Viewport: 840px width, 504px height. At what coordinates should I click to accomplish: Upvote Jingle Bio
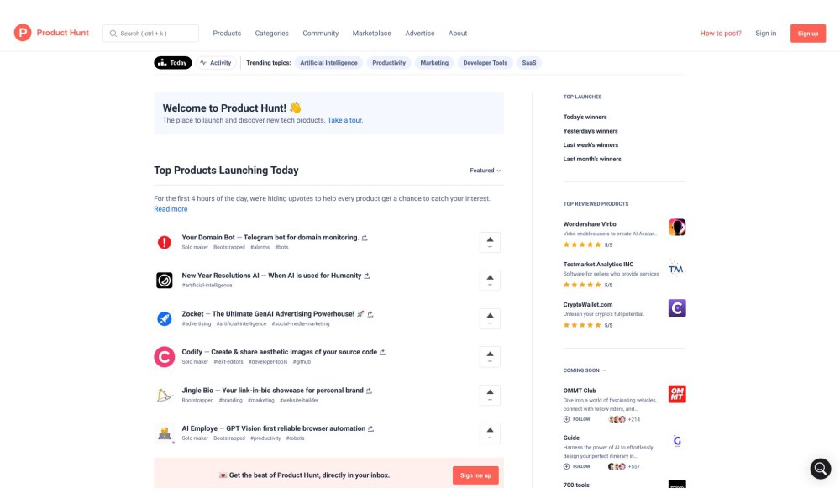[x=490, y=396]
